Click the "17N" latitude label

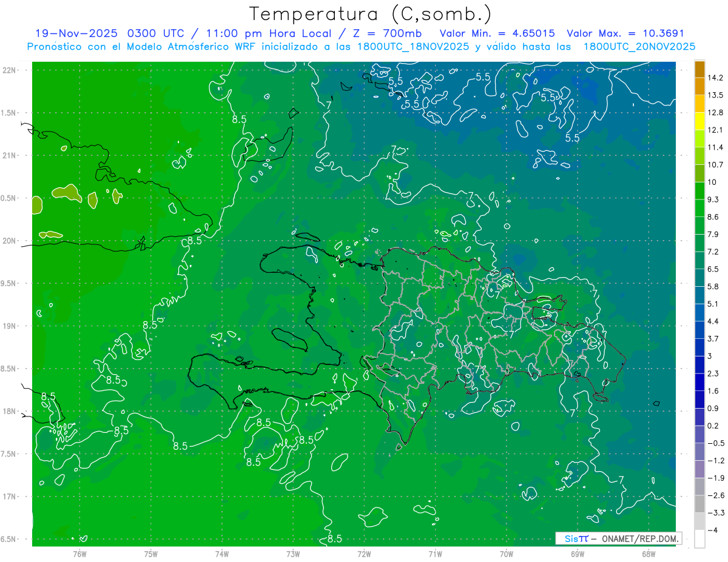pos(10,497)
